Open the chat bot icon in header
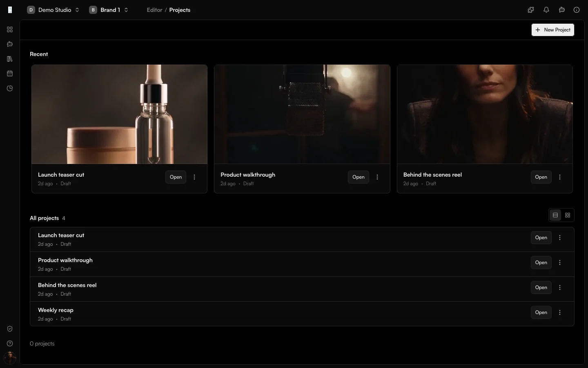The image size is (588, 368). (562, 10)
